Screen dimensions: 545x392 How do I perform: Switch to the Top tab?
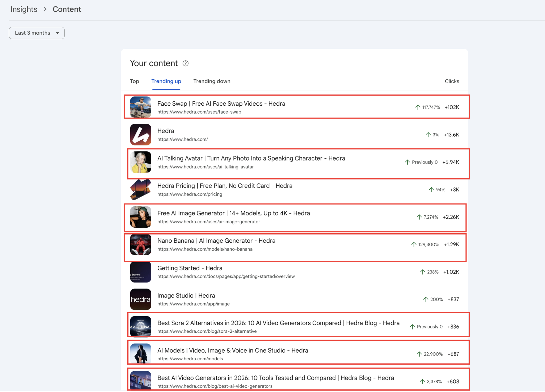(135, 81)
